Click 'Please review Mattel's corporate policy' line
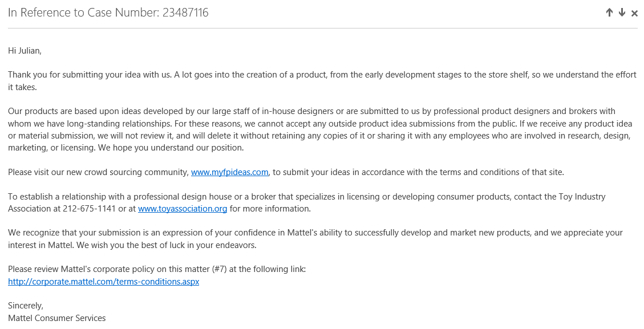 click(x=157, y=270)
